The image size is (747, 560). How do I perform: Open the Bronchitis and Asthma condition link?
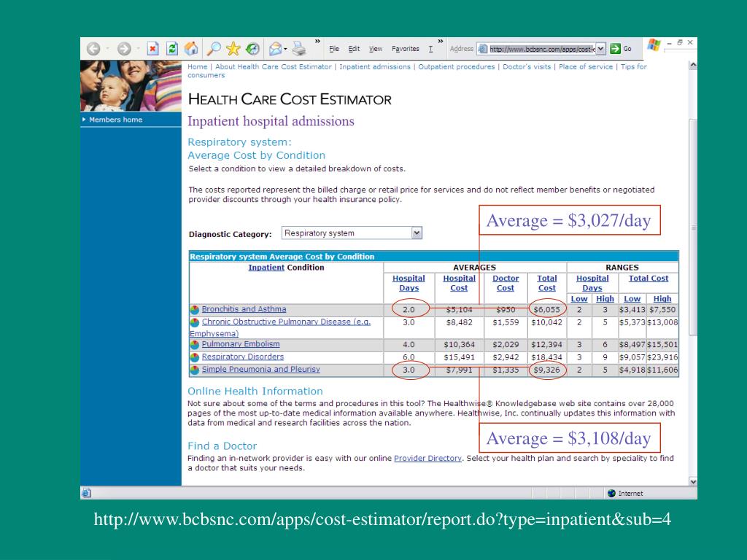point(244,309)
